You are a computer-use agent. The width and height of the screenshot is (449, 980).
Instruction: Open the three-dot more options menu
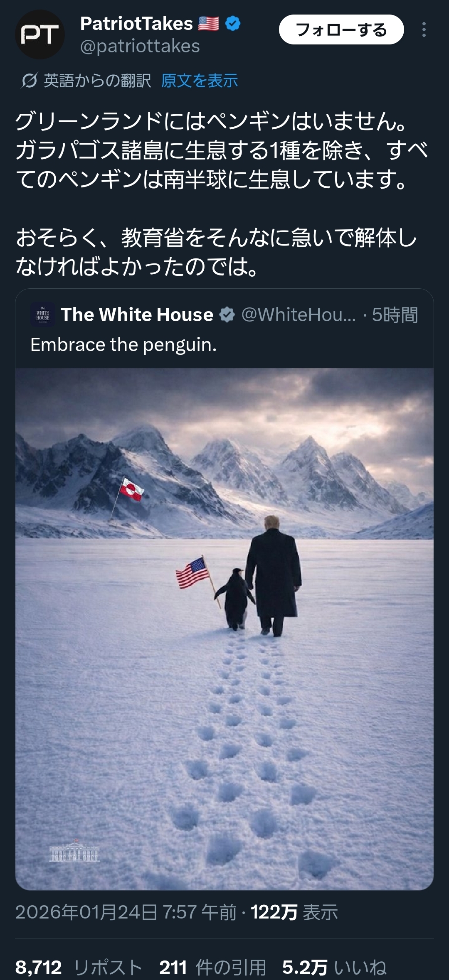(x=424, y=29)
